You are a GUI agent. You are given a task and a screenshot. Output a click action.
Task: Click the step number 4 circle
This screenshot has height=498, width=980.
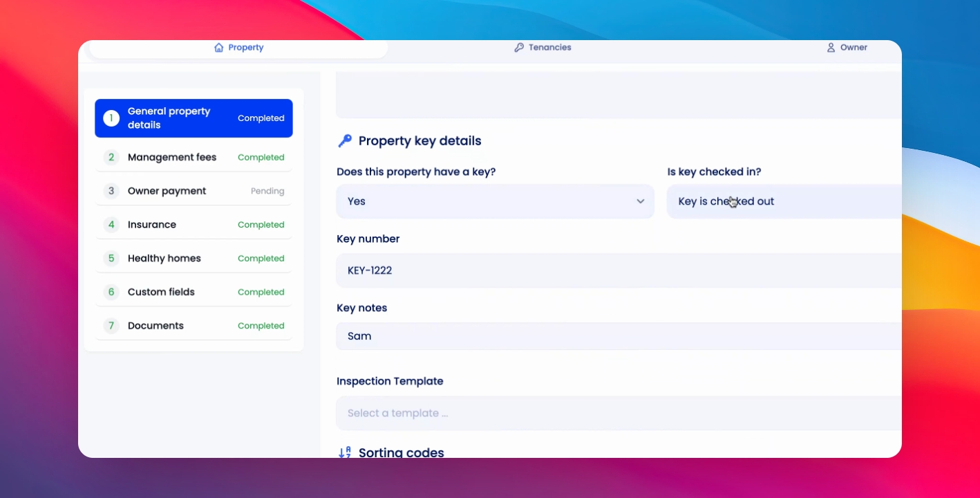point(111,225)
